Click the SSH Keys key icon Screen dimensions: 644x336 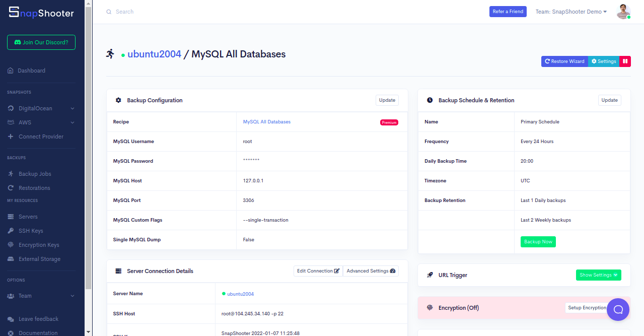click(11, 231)
